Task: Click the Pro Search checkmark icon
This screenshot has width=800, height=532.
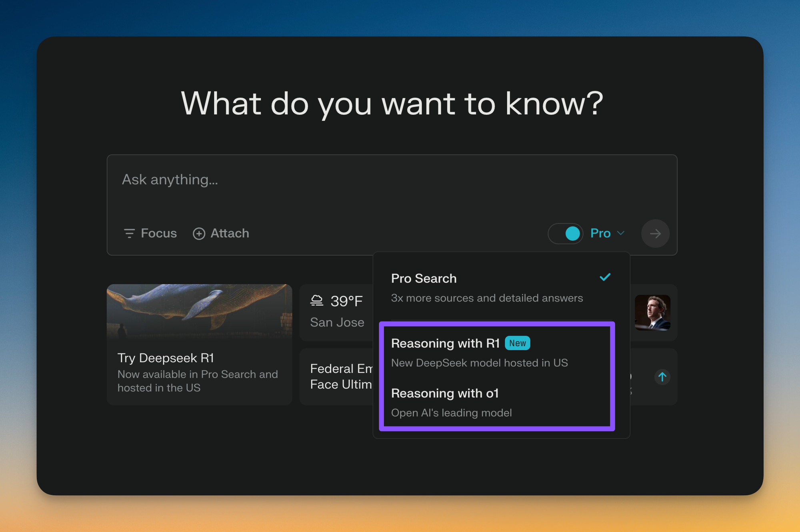Action: tap(605, 277)
